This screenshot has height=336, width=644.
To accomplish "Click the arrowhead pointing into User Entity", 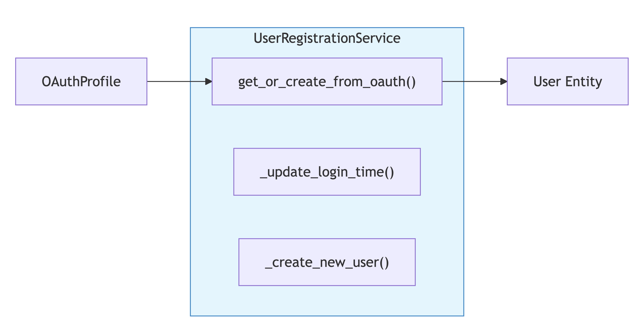I will click(x=504, y=81).
